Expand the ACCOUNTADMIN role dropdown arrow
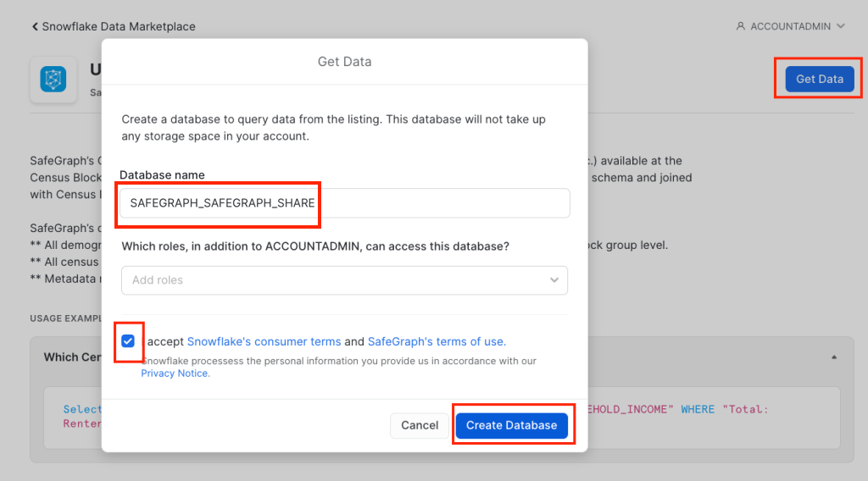The width and height of the screenshot is (868, 481). coord(840,27)
